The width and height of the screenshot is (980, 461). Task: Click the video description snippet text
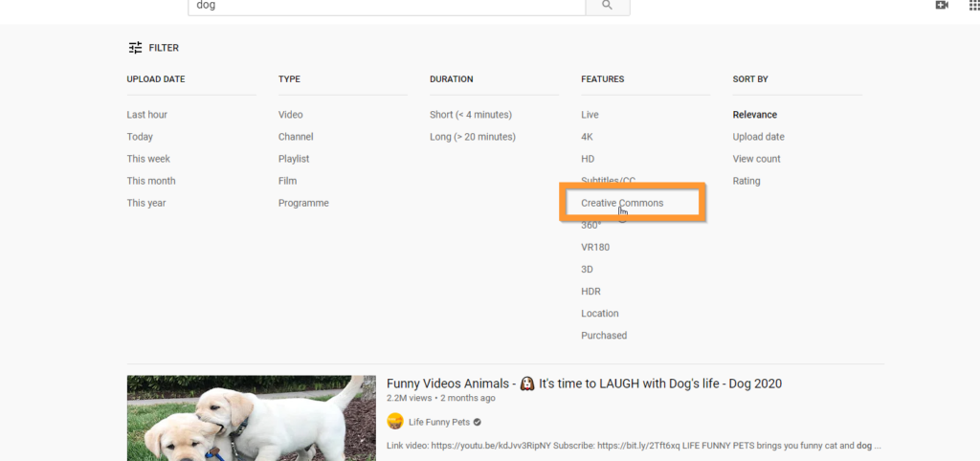pos(634,446)
